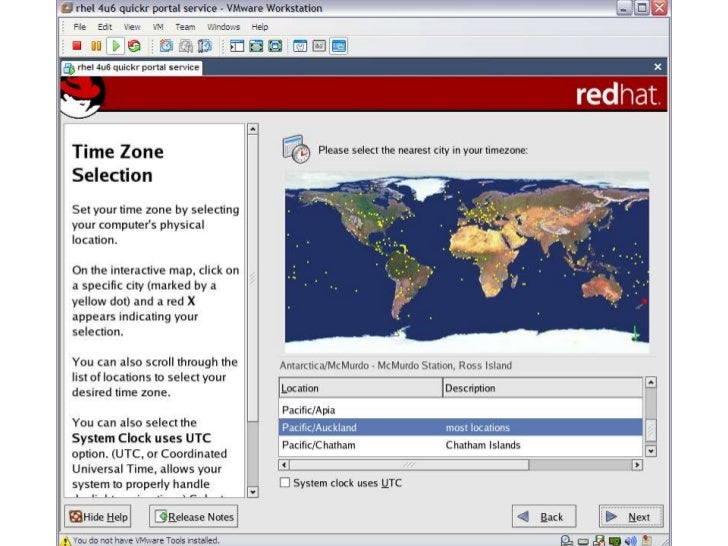The height and width of the screenshot is (546, 728).
Task: Open the Help menu
Action: point(260,27)
